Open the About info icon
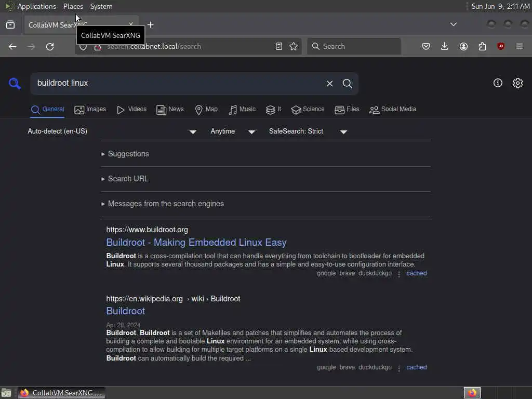532x399 pixels. point(498,83)
